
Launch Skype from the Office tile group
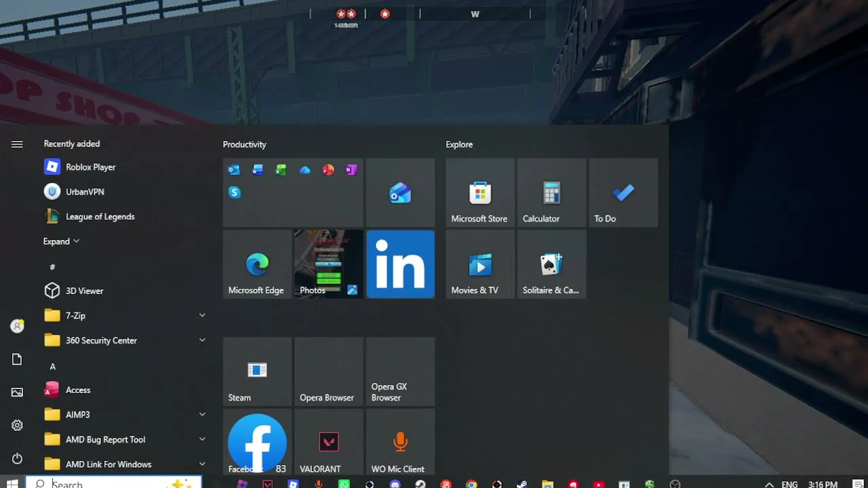tap(235, 192)
